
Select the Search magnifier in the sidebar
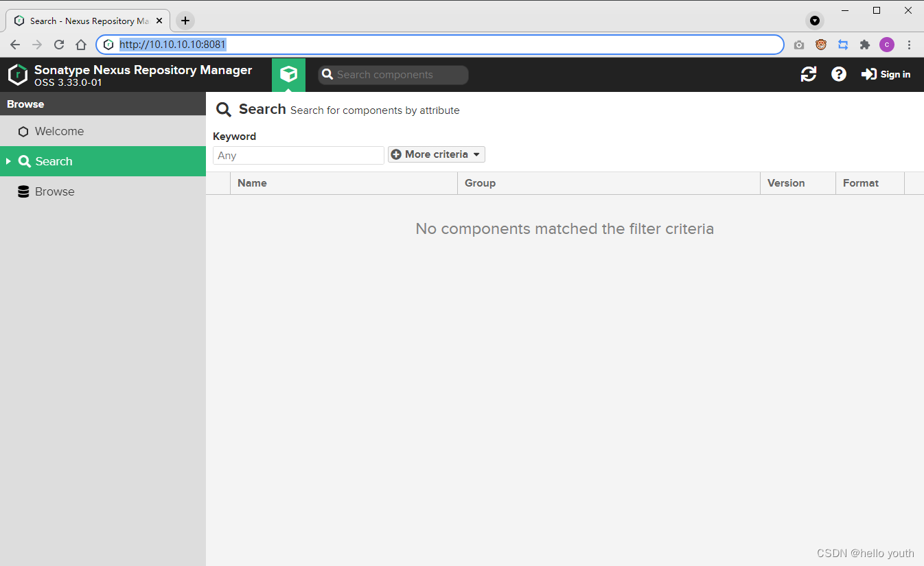(25, 161)
